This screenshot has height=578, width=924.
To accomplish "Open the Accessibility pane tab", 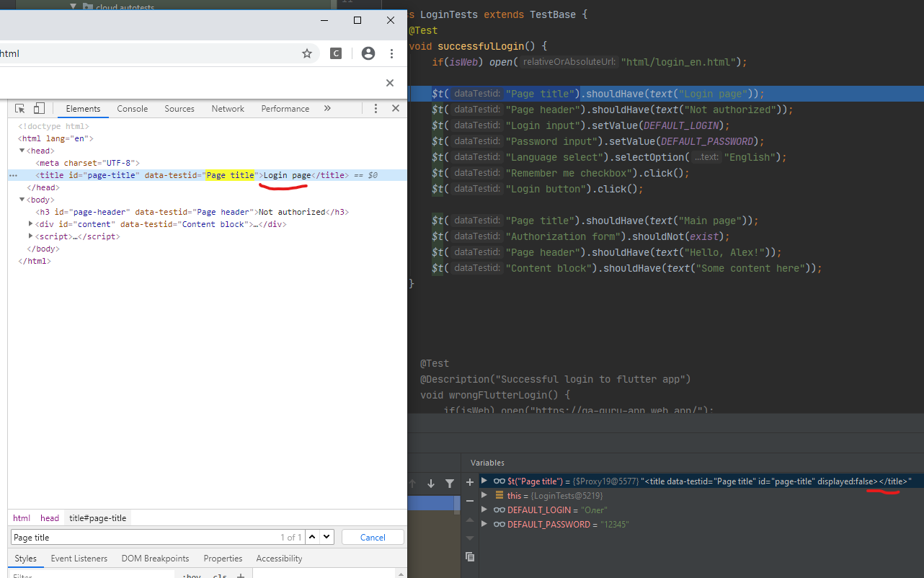I will [x=279, y=559].
